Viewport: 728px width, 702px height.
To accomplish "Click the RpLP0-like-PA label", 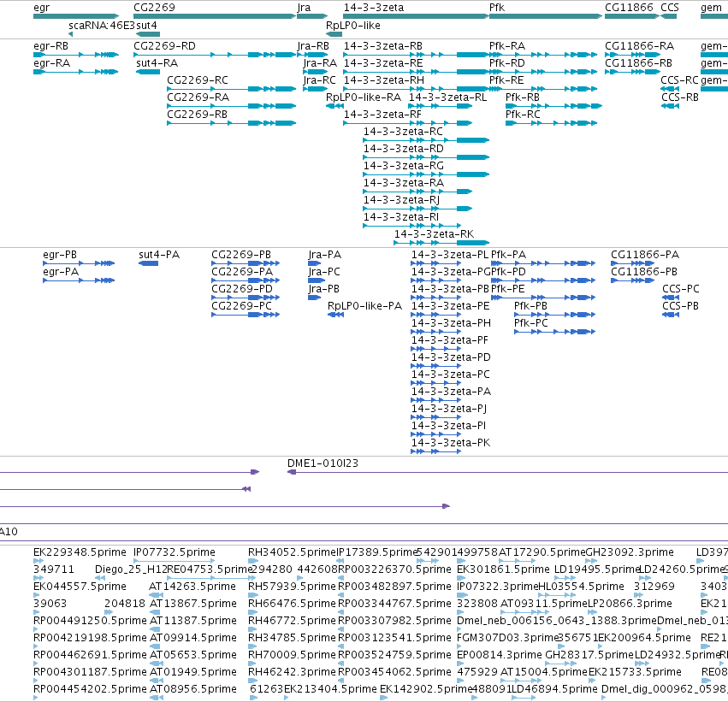I will pos(364,306).
